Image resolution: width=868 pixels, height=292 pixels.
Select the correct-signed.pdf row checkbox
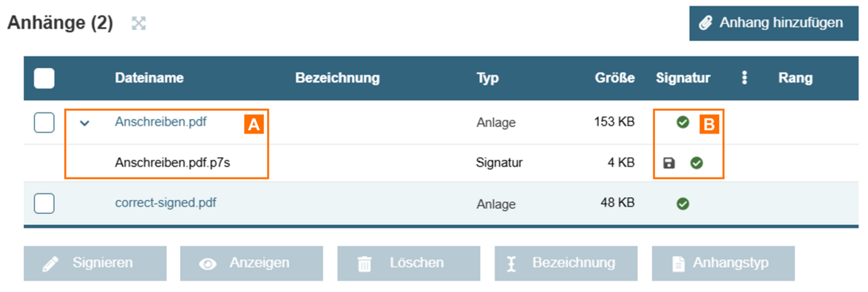[x=44, y=204]
